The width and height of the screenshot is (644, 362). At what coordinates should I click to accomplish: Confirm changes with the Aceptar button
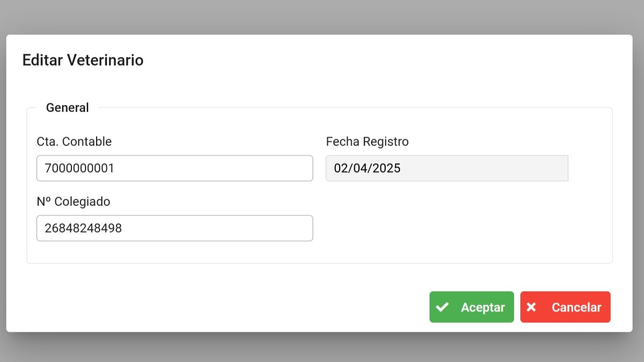[471, 307]
